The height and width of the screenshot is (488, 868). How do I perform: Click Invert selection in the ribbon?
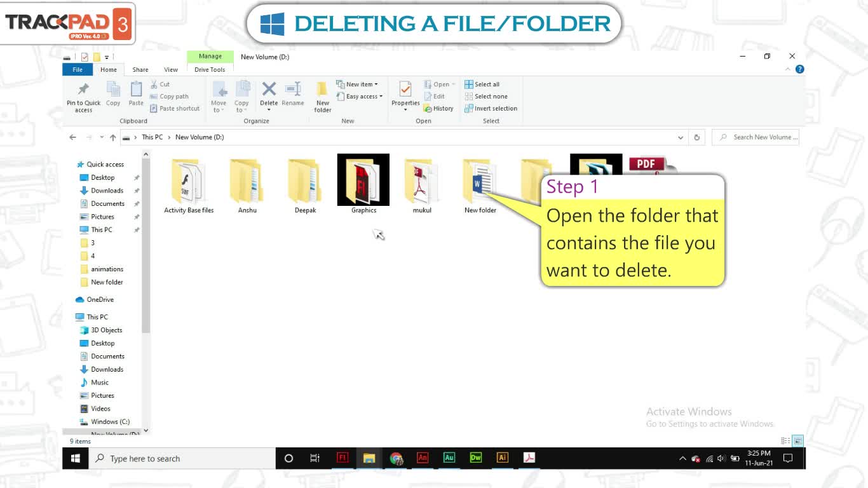[491, 109]
